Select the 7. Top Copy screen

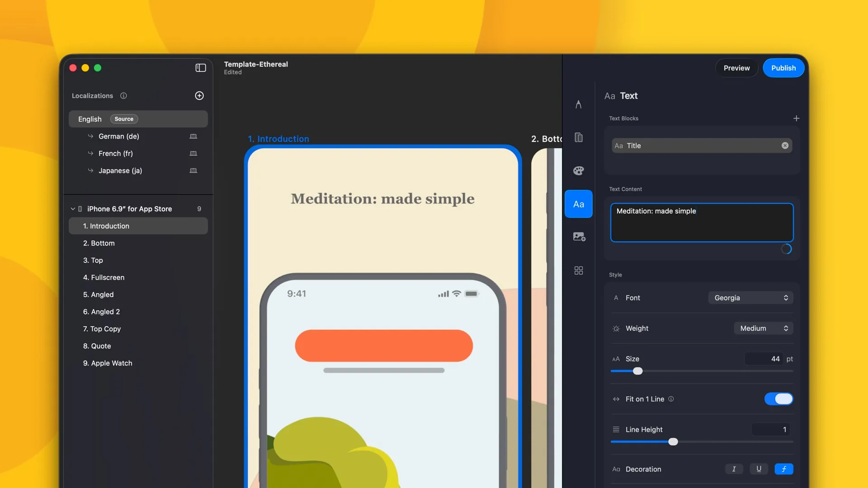point(102,328)
